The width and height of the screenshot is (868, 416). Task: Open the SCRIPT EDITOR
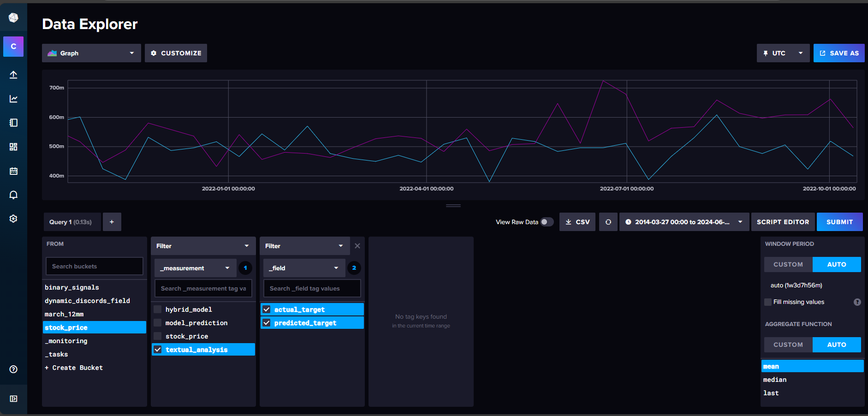783,222
